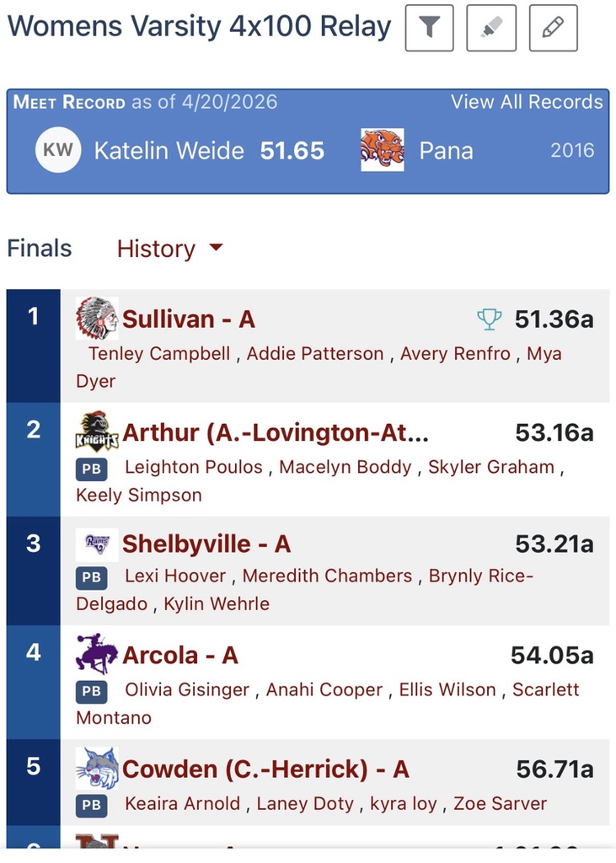Switch to the Finals tab
This screenshot has width=616, height=863.
[40, 249]
